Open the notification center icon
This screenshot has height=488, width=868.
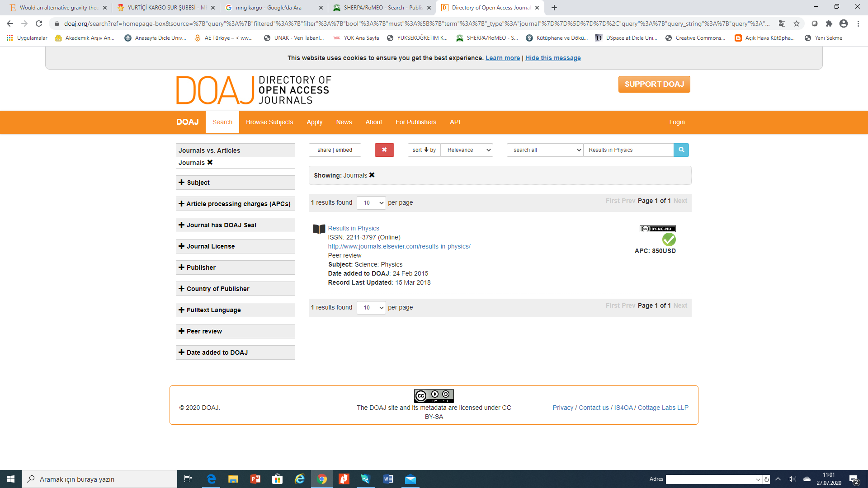click(854, 479)
